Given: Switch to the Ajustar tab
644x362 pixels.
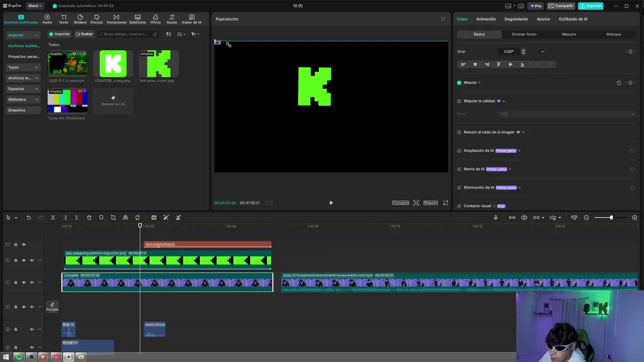Looking at the screenshot, I should [543, 19].
